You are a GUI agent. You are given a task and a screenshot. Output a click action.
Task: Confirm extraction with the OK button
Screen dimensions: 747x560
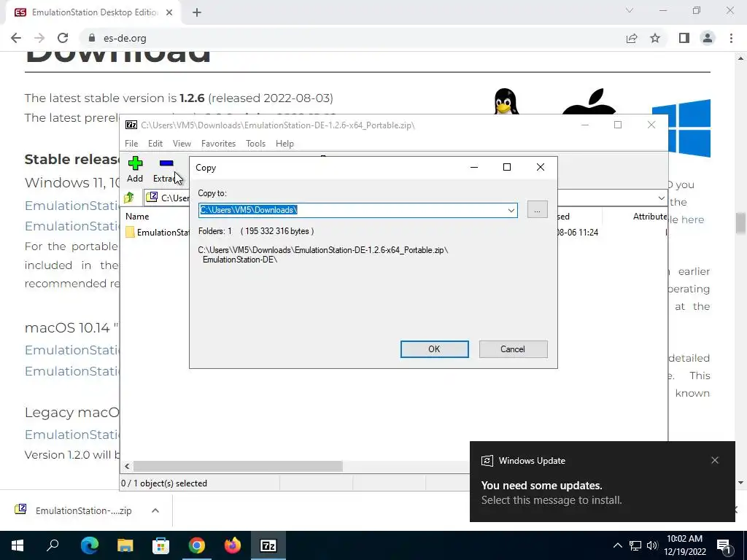click(434, 349)
